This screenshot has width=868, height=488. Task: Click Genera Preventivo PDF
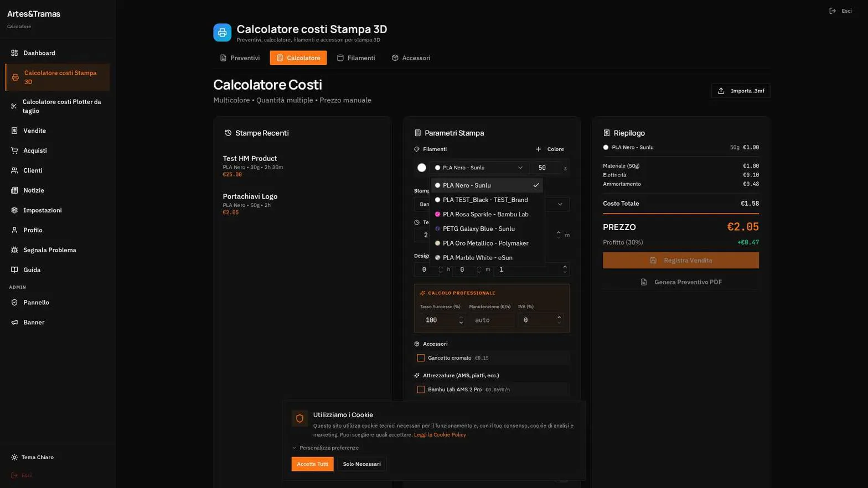coord(681,282)
